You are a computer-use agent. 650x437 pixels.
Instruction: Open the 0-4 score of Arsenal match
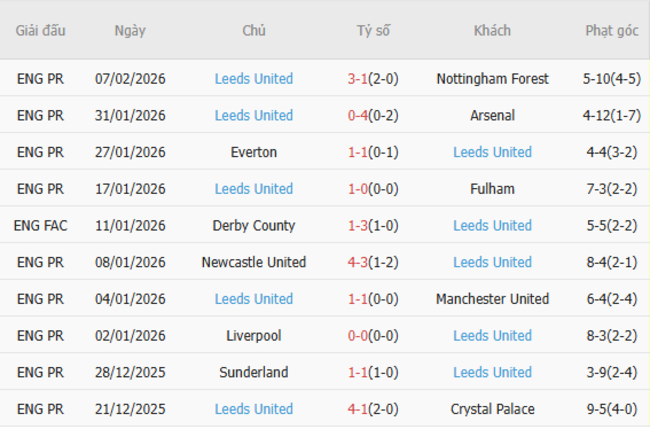(x=357, y=115)
